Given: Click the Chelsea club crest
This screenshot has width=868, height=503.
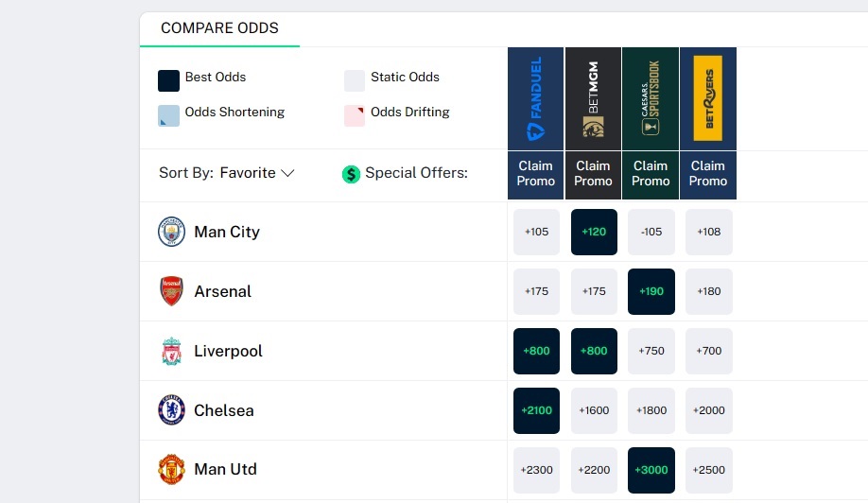Looking at the screenshot, I should coord(171,410).
